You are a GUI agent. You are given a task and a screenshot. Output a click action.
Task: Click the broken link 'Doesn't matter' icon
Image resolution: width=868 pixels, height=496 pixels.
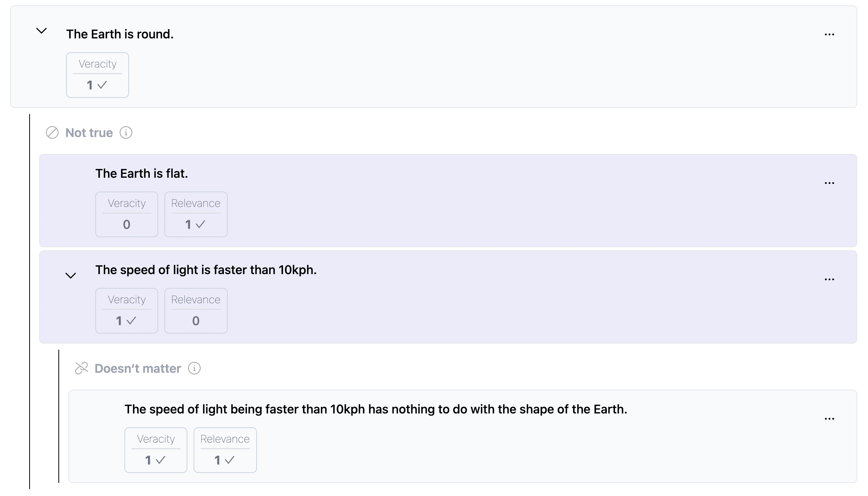pos(81,369)
